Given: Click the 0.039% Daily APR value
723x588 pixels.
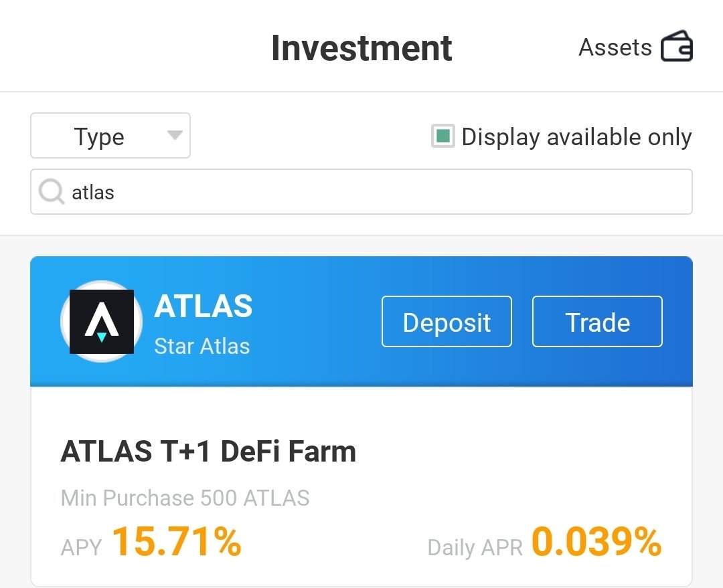Looking at the screenshot, I should click(596, 541).
